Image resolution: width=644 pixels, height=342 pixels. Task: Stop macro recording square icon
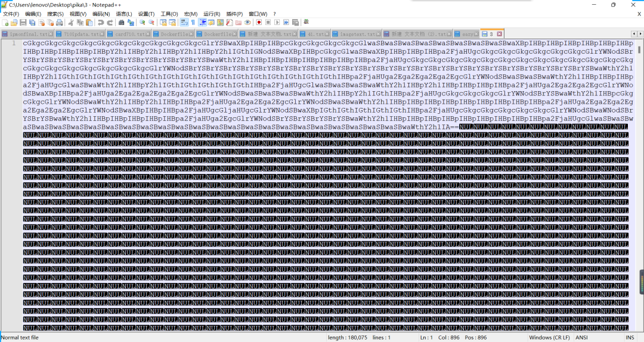click(268, 23)
